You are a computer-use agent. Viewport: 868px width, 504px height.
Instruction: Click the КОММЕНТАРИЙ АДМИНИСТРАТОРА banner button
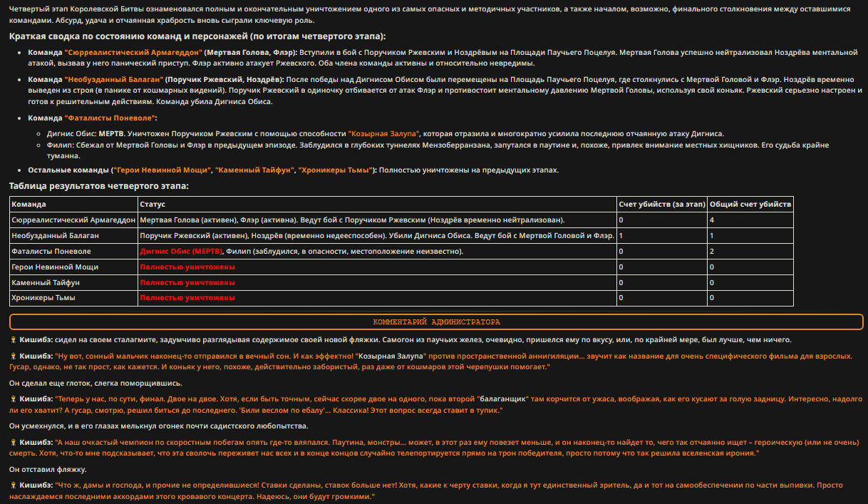[x=436, y=322]
